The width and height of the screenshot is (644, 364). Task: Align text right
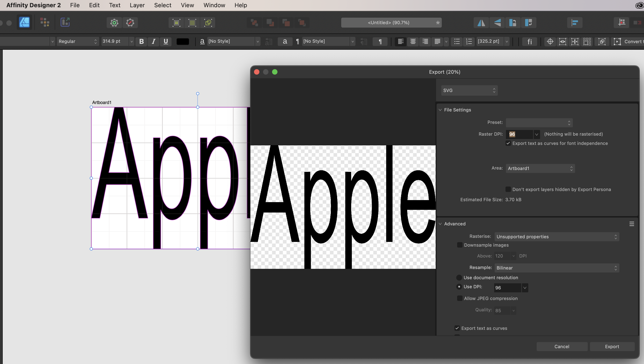point(425,41)
